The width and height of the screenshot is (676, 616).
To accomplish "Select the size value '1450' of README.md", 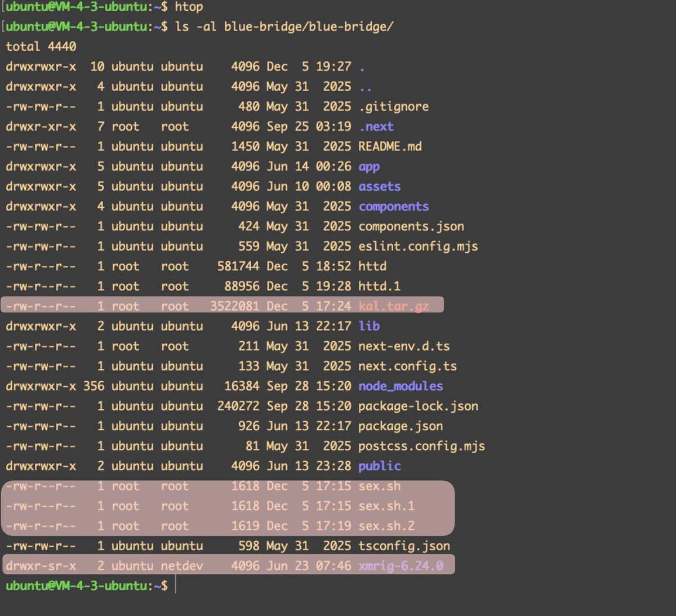I will point(246,146).
